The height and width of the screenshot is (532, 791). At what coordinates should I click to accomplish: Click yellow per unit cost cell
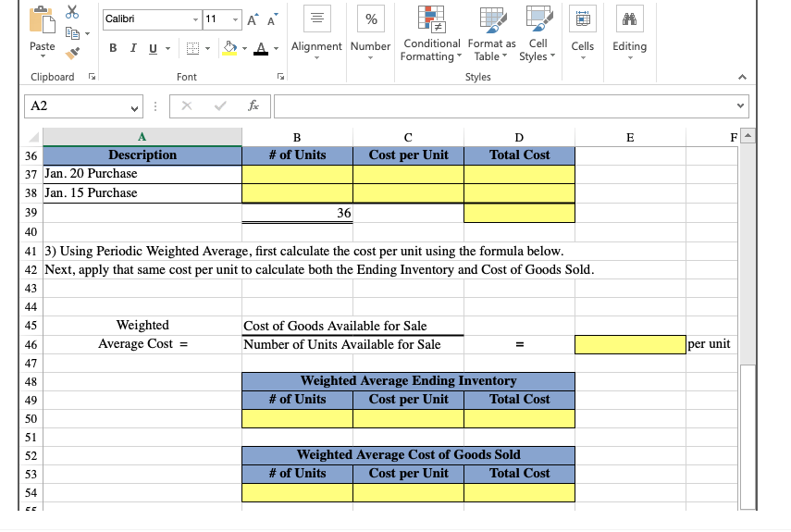pos(630,345)
